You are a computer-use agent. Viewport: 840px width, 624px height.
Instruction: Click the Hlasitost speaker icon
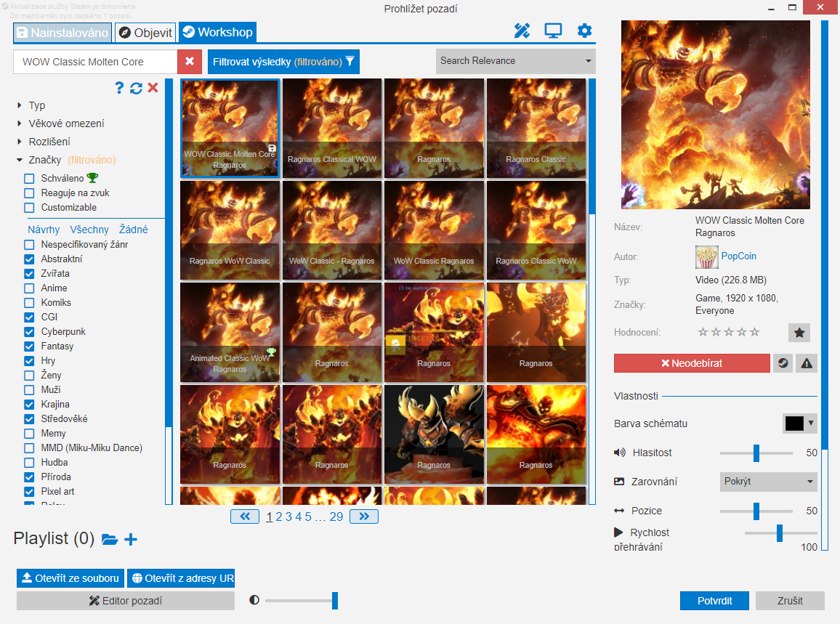click(620, 453)
